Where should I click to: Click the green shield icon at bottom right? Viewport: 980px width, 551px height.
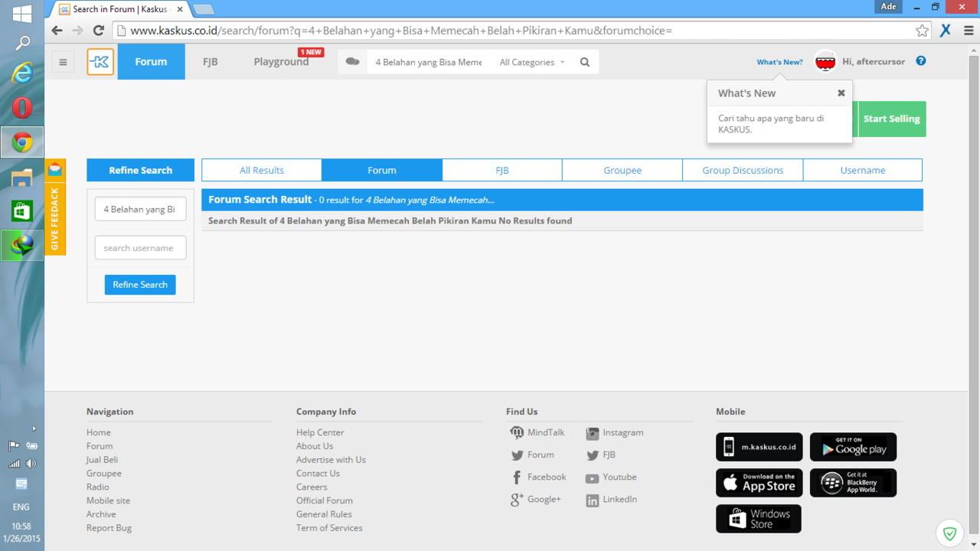950,533
